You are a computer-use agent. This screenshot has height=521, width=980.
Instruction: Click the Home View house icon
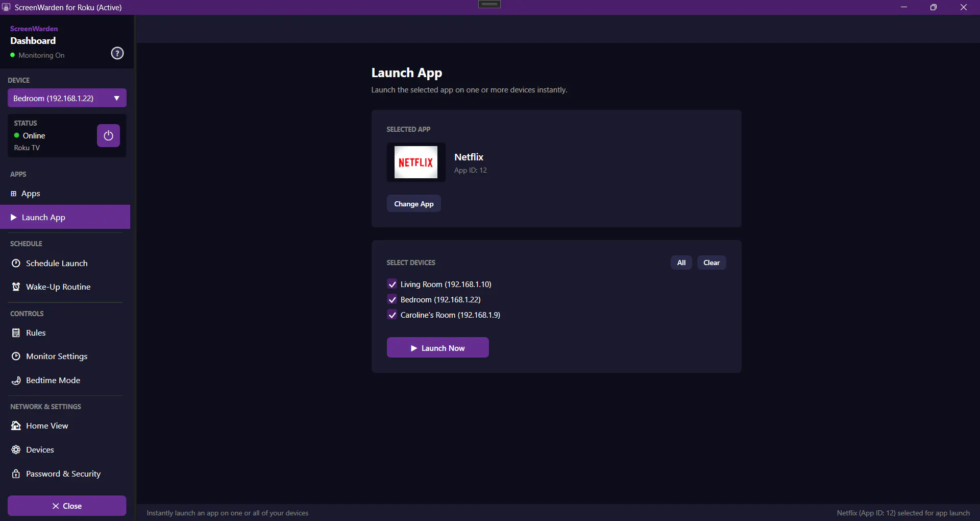tap(16, 425)
